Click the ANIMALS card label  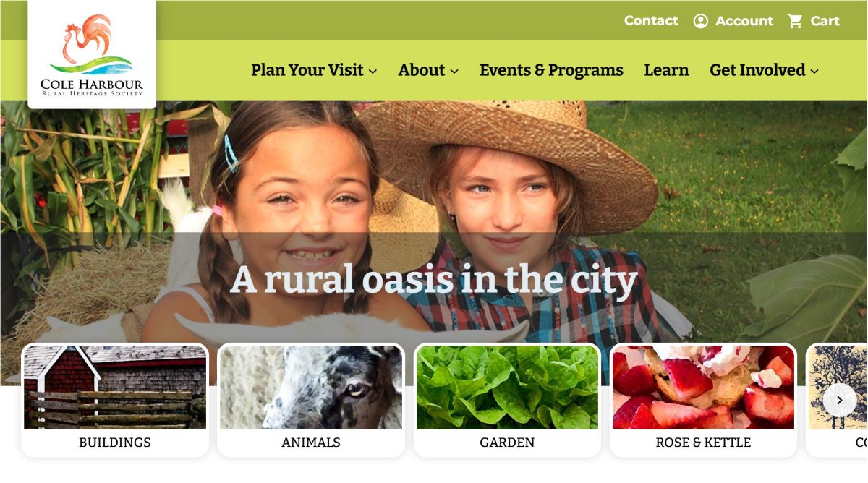pyautogui.click(x=311, y=443)
